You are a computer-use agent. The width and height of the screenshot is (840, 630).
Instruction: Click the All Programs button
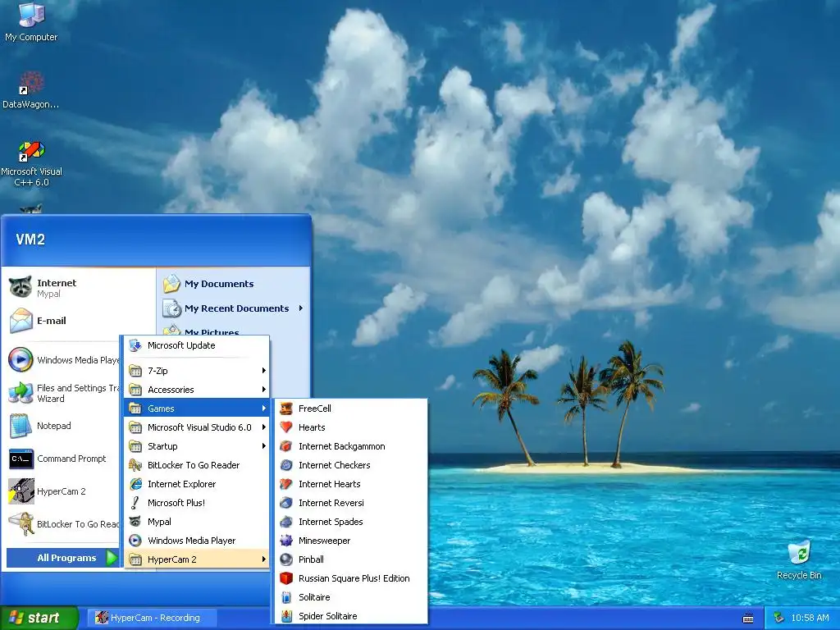62,558
